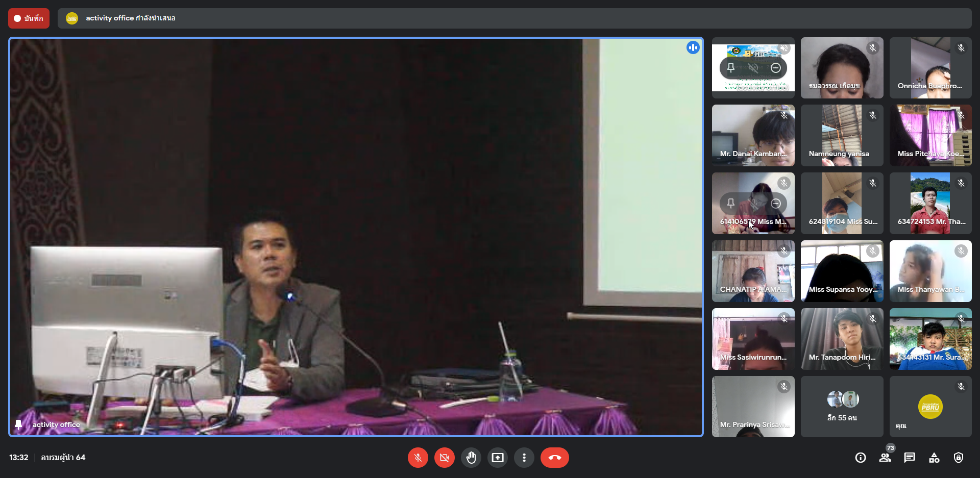Click the red recording indicator button

pos(29,18)
